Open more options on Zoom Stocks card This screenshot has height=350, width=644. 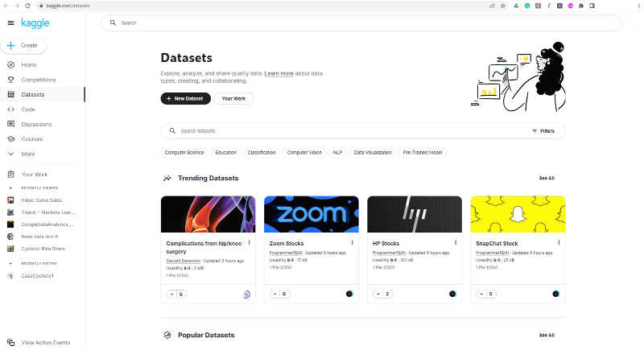tap(353, 243)
